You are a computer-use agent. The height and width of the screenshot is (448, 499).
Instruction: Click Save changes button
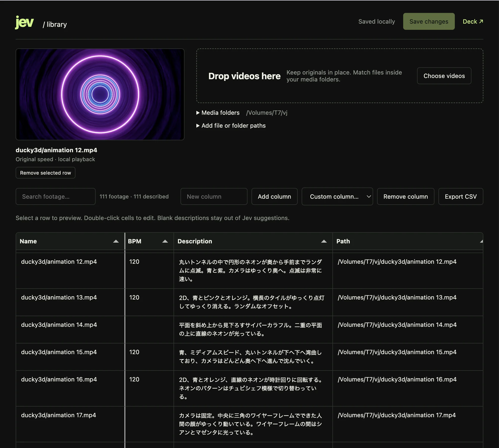(429, 21)
